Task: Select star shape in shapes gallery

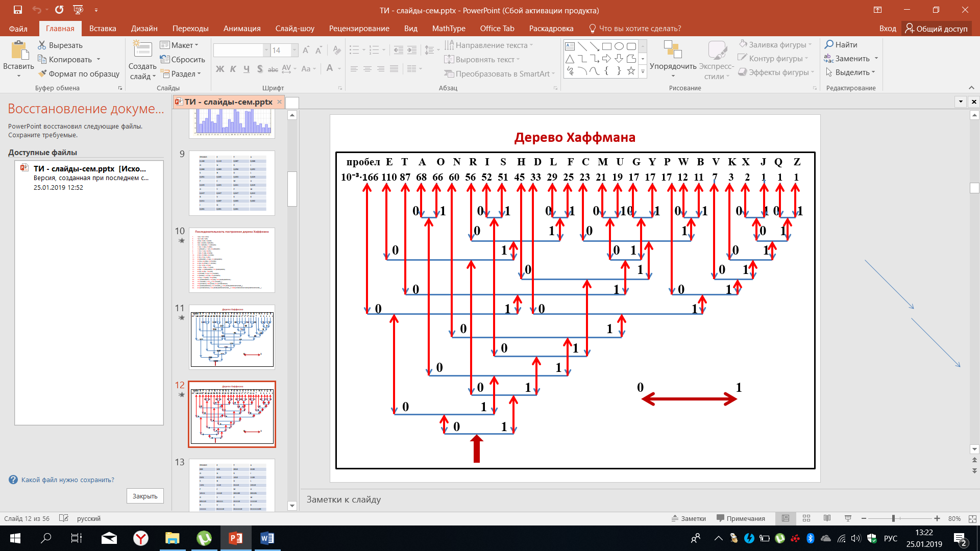Action: point(631,71)
